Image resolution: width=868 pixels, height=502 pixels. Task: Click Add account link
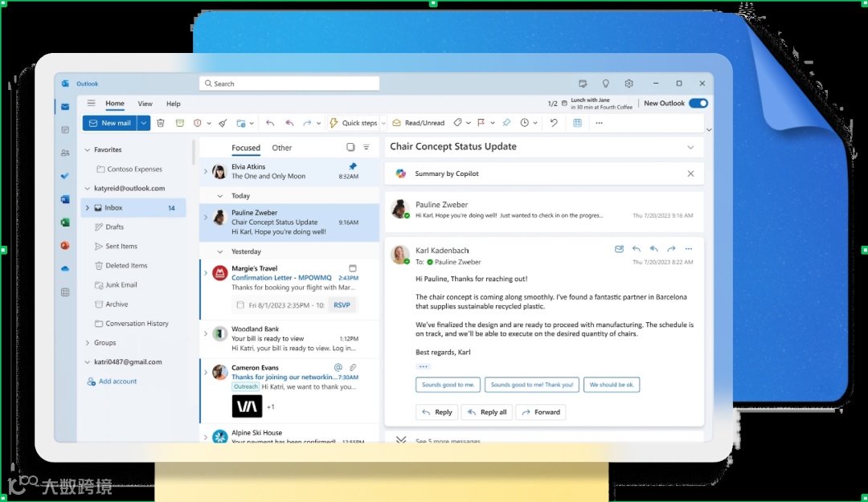pyautogui.click(x=112, y=382)
